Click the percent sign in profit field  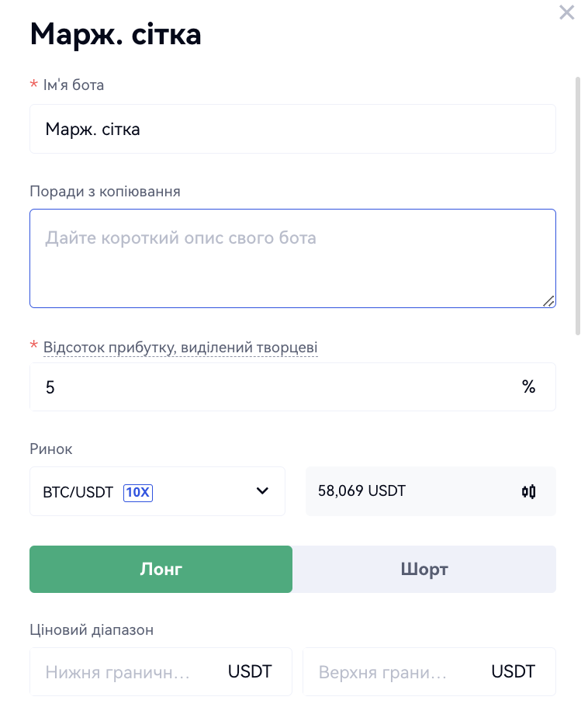coord(529,387)
